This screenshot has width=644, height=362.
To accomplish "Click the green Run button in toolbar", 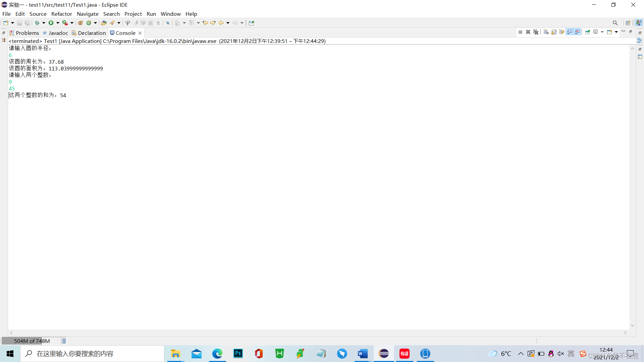I will tap(51, 23).
